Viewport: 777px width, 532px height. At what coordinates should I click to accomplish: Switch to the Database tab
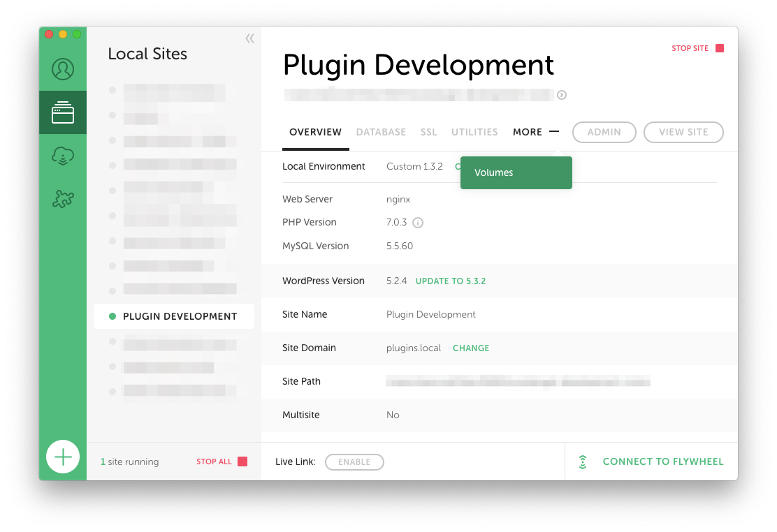pyautogui.click(x=381, y=132)
